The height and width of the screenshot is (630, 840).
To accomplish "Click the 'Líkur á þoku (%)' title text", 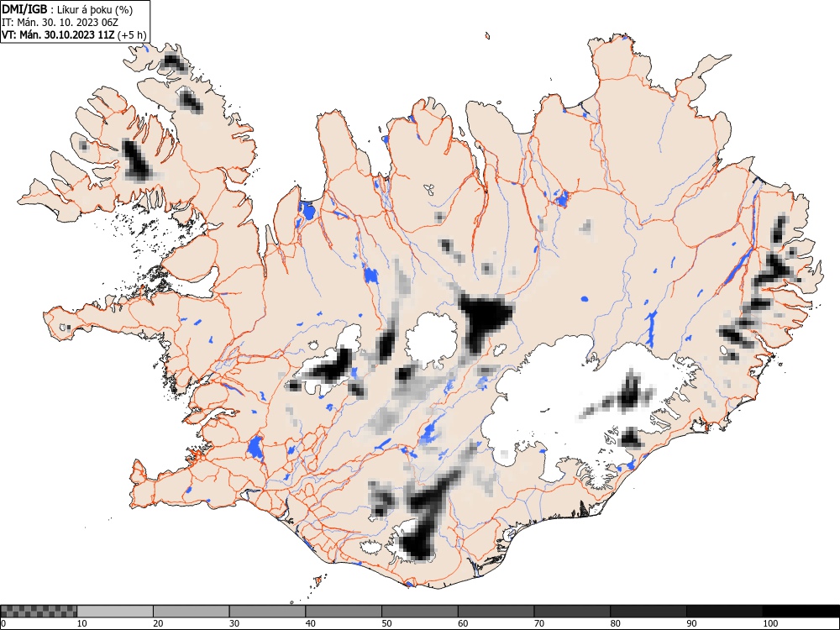I will (x=95, y=9).
